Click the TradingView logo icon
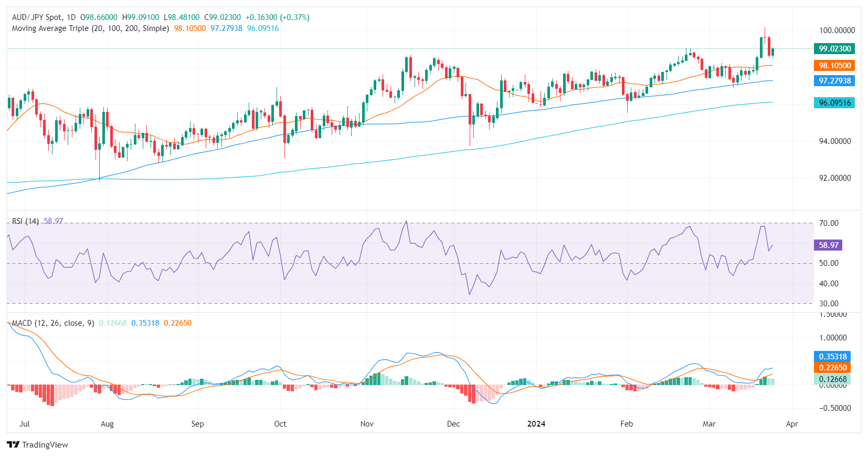Screen dimensions: 868x456 click(13, 444)
